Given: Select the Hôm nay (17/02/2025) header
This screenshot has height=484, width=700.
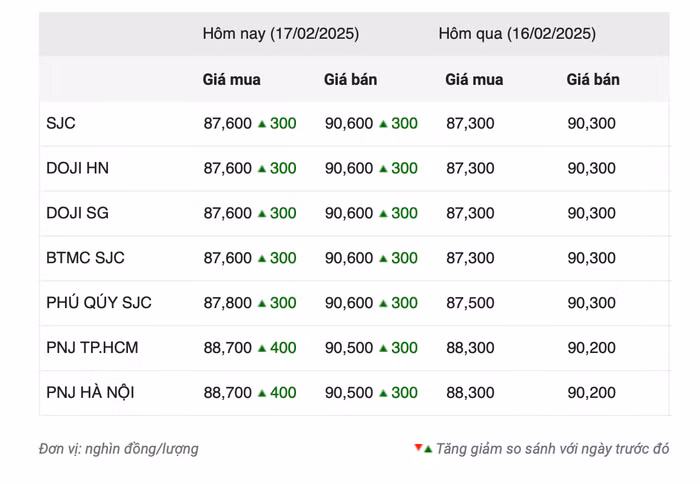Looking at the screenshot, I should click(280, 34).
